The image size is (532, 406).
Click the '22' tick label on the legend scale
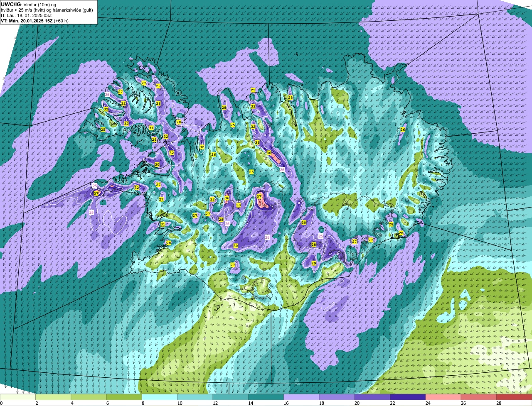click(x=392, y=403)
